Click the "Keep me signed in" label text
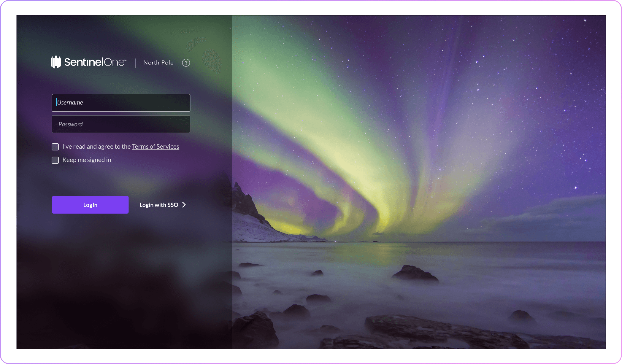 coord(87,160)
